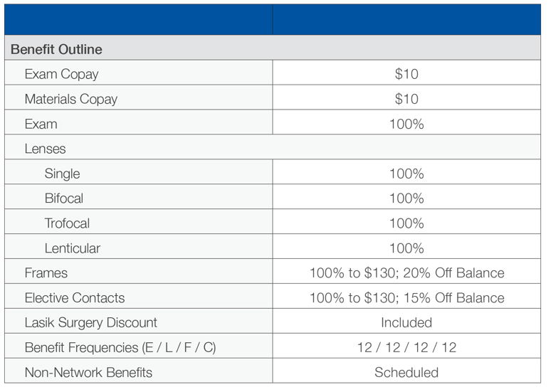Click the 100% value for Bifocal
Screen dimensions: 551x392
click(406, 198)
